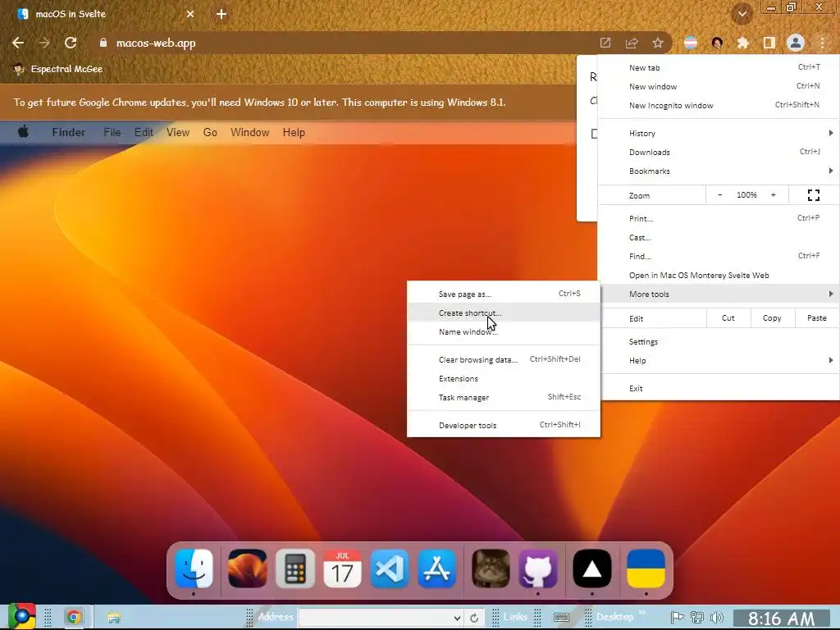Launch the Calculator from the dock
This screenshot has width=840, height=630.
294,568
